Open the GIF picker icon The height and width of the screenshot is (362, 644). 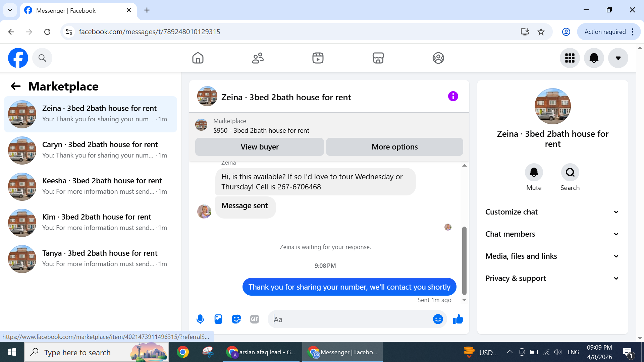click(x=255, y=319)
